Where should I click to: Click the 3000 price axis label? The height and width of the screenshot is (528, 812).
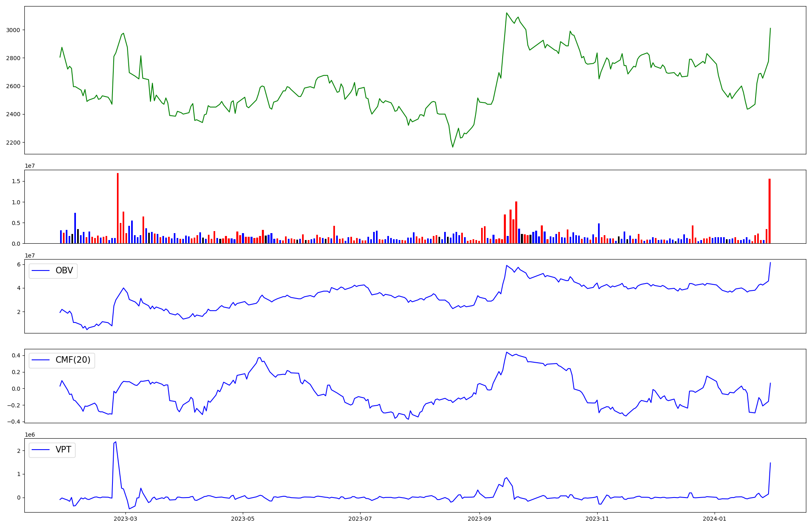[14, 30]
